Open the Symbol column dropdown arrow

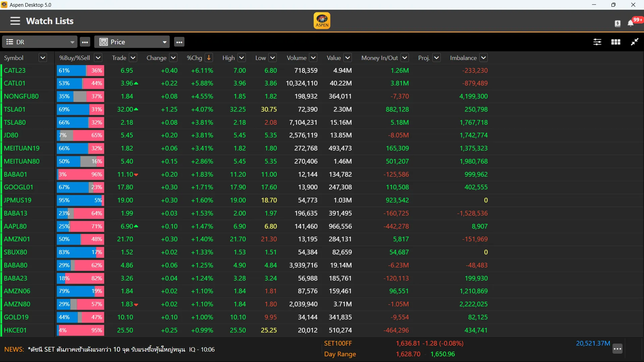(43, 58)
